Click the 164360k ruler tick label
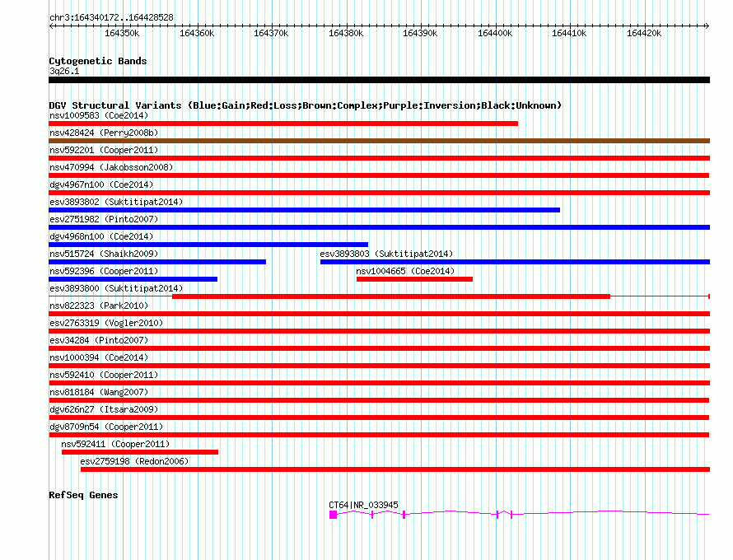Image resolution: width=733 pixels, height=560 pixels. 197,33
